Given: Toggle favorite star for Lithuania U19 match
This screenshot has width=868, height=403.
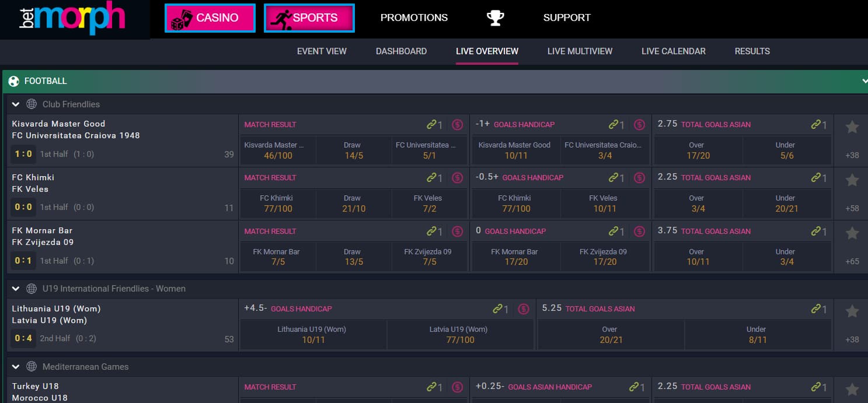Looking at the screenshot, I should 852,311.
